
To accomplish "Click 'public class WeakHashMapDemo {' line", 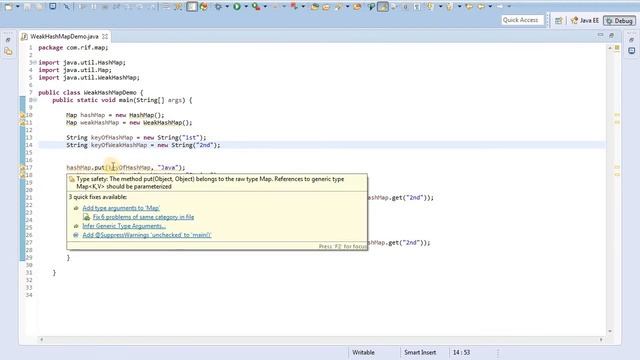I will click(x=91, y=93).
